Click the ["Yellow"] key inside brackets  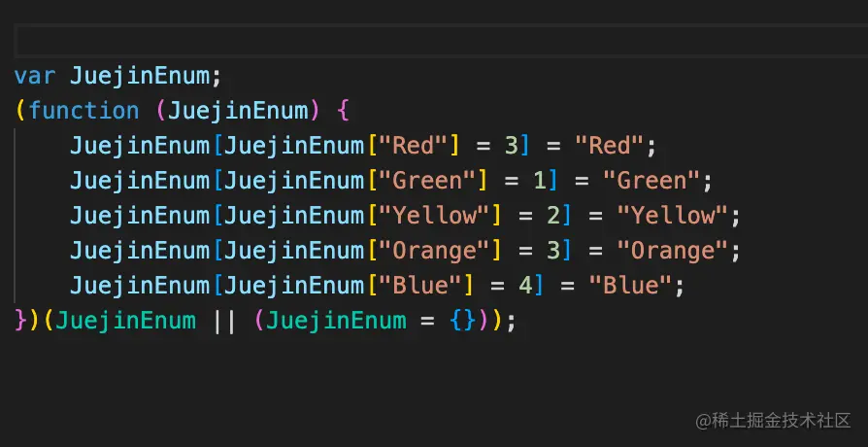coord(434,216)
